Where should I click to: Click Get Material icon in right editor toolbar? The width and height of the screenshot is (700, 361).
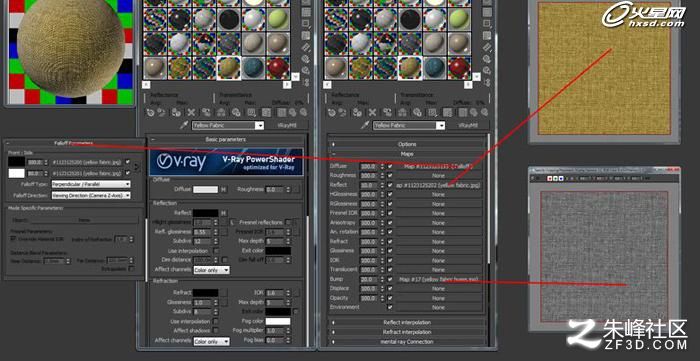click(x=332, y=112)
